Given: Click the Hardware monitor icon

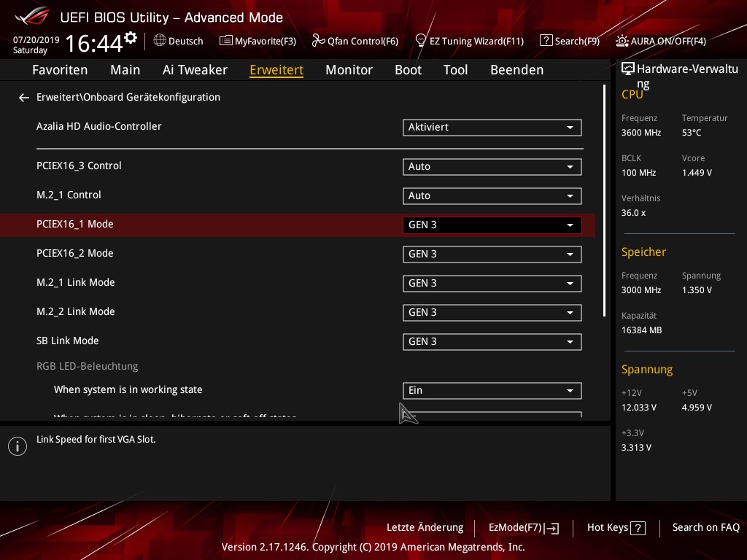Looking at the screenshot, I should pos(628,69).
